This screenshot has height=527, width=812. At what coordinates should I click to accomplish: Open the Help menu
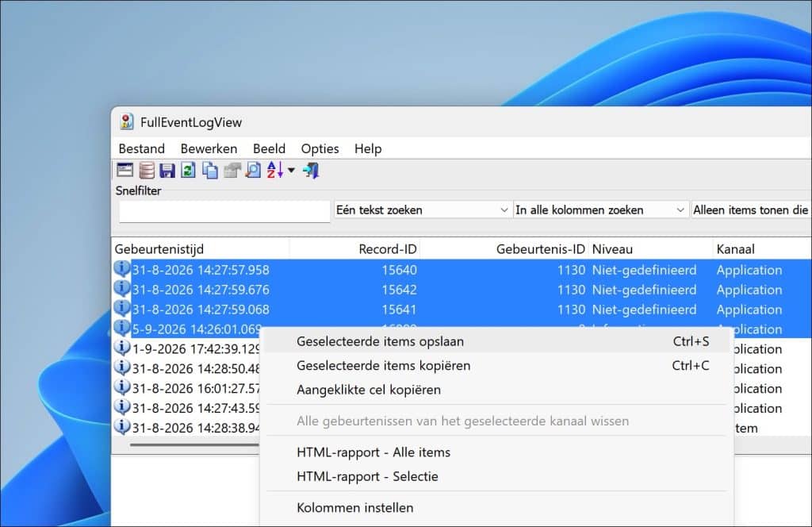368,148
